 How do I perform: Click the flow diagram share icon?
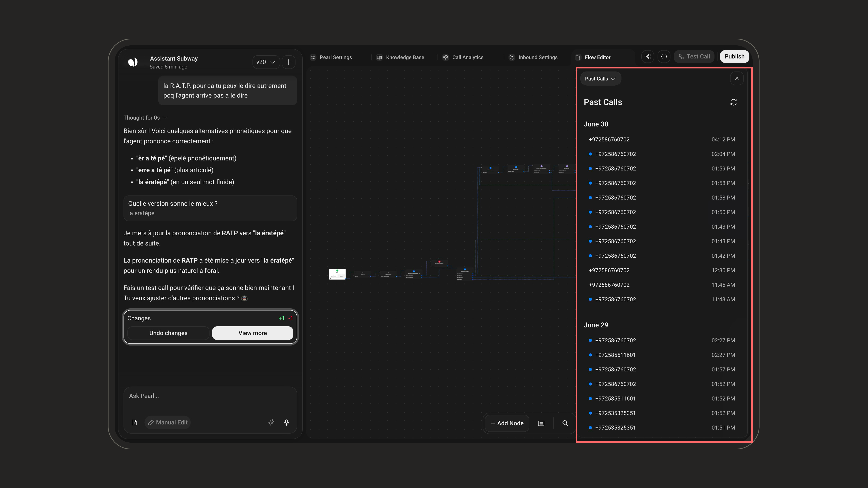648,57
